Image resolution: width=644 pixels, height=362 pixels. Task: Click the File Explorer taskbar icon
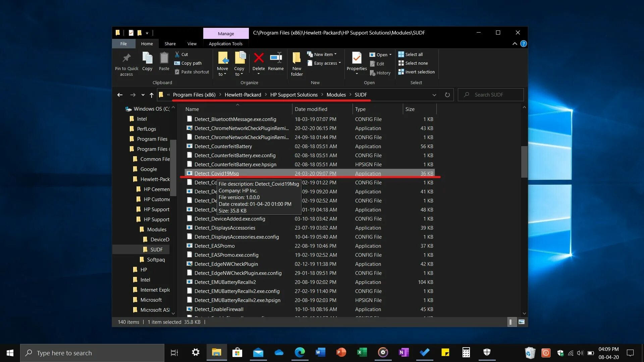coord(216,353)
